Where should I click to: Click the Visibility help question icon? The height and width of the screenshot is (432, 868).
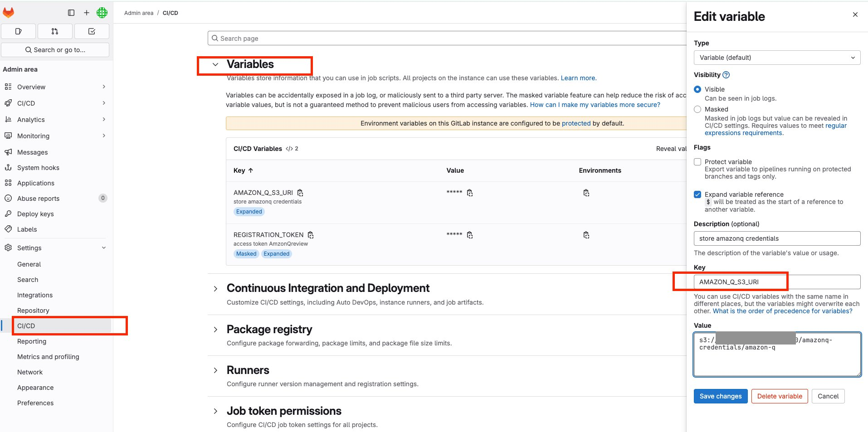[x=726, y=75]
